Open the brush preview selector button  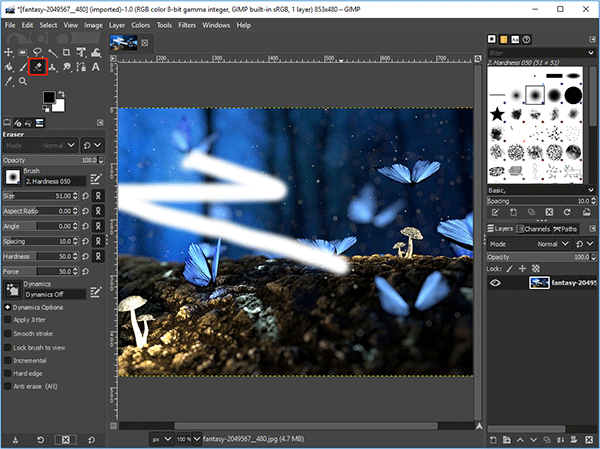[x=13, y=177]
